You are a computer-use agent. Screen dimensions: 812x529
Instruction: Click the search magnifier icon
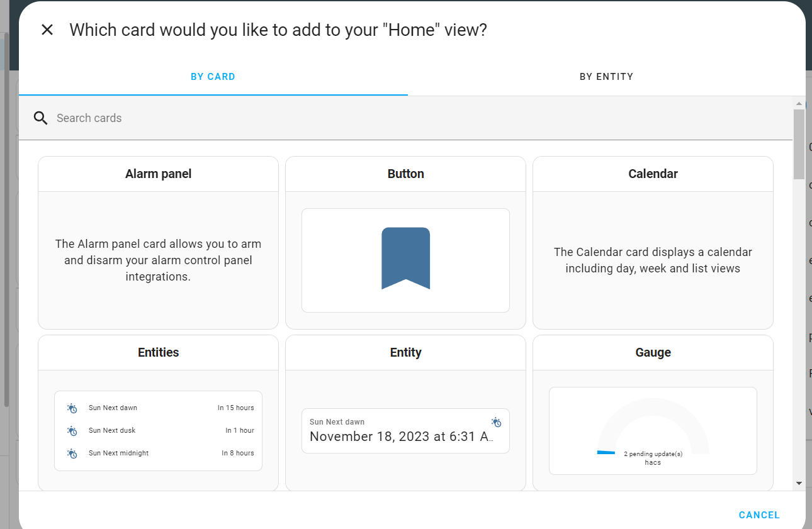click(x=41, y=118)
